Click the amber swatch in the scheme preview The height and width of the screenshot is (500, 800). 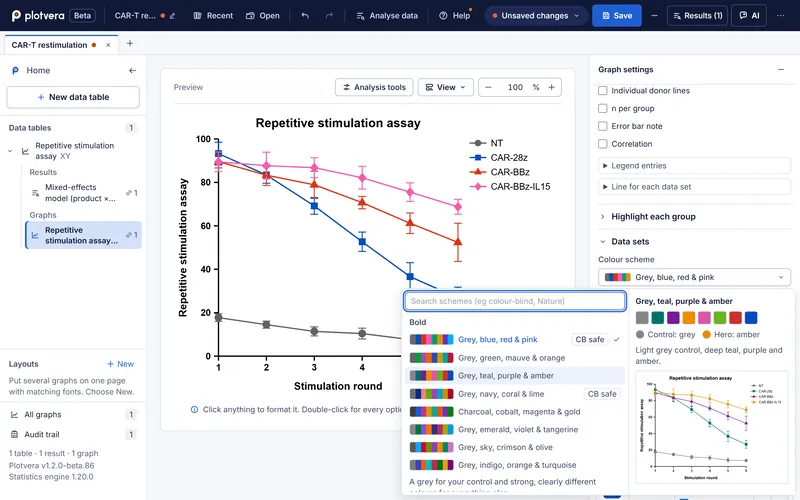point(689,318)
